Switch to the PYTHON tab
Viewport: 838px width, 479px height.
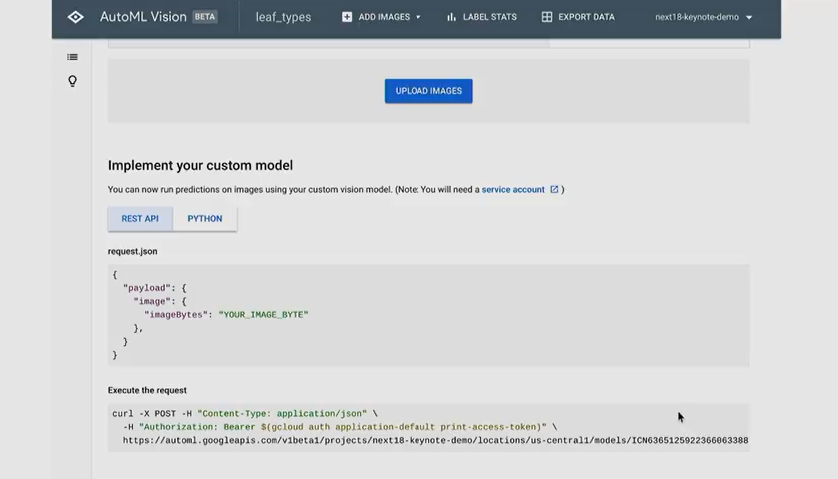pyautogui.click(x=205, y=219)
